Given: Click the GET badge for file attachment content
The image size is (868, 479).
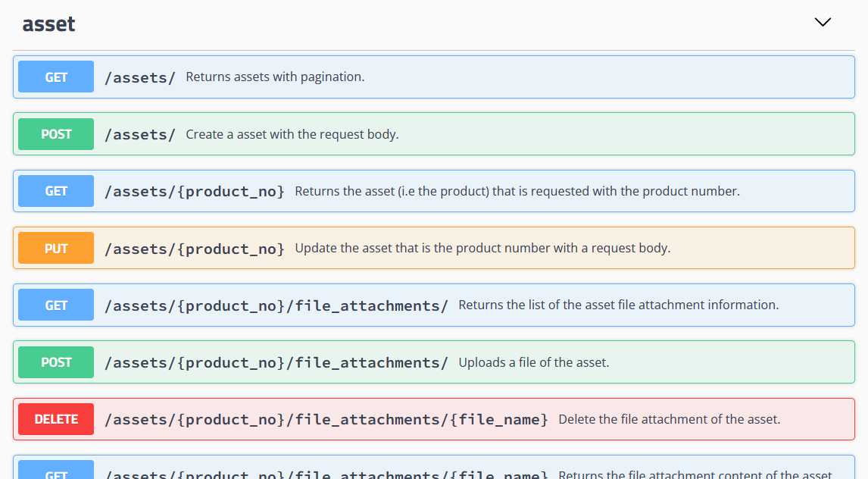Looking at the screenshot, I should [x=56, y=472].
